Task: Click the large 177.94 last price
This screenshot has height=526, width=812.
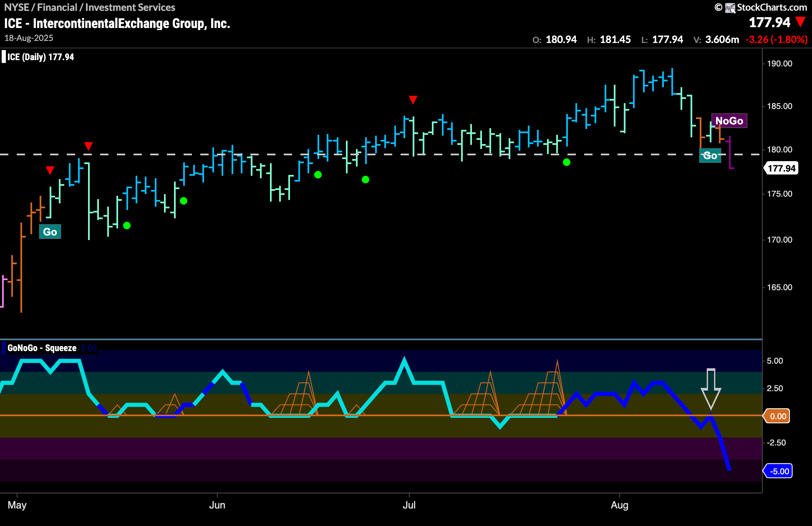Action: [769, 23]
